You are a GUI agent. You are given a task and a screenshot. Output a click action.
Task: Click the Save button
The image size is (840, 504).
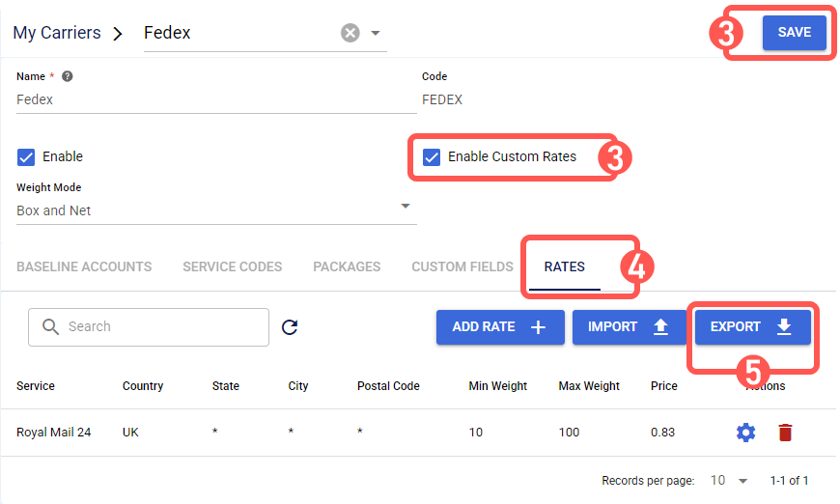coord(795,32)
